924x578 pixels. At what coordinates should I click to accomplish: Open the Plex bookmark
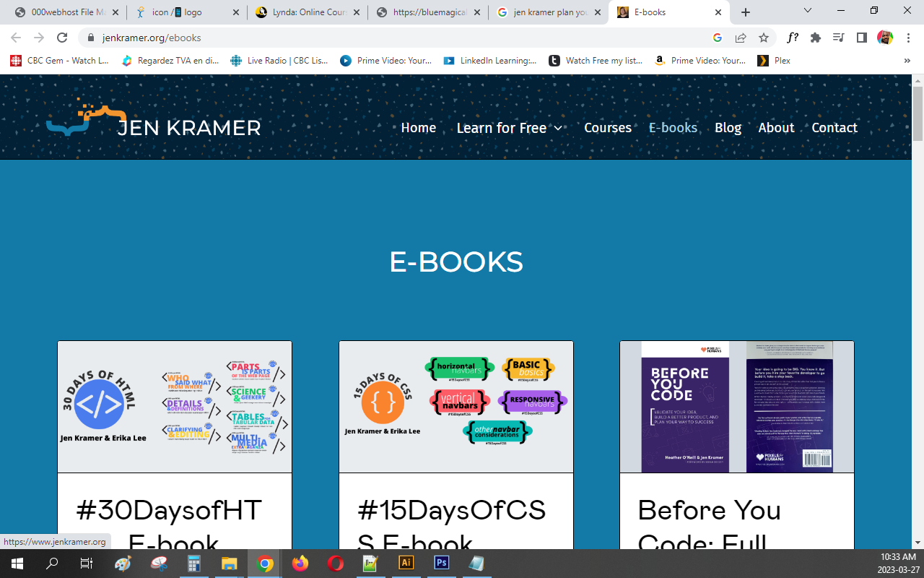pos(774,61)
